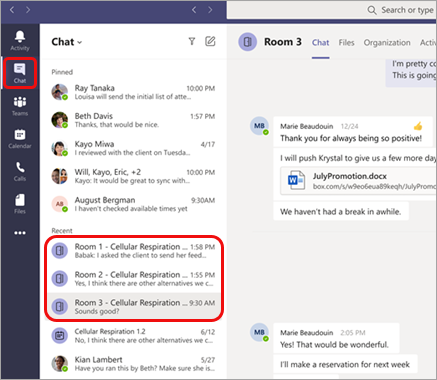Open the Activity bell icon
This screenshot has height=380, width=437.
click(x=20, y=40)
